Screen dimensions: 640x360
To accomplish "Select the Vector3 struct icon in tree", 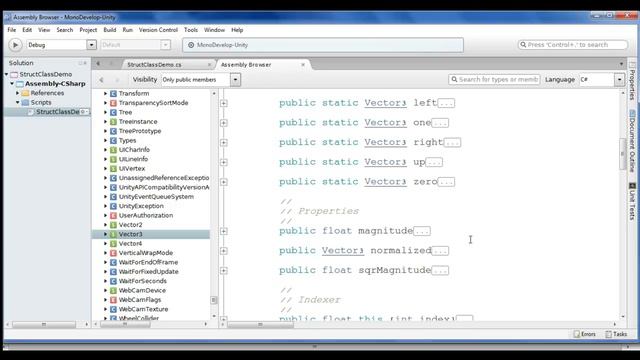I will pyautogui.click(x=113, y=234).
